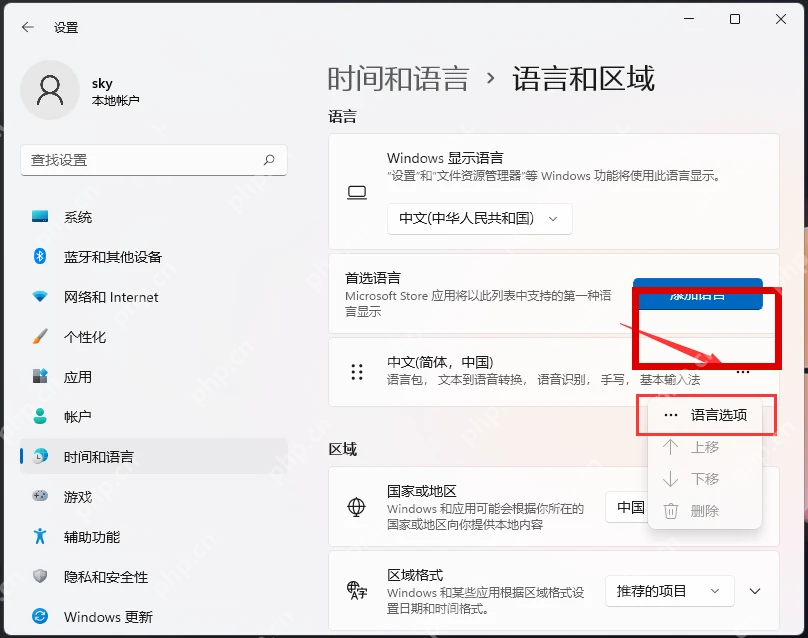
Task: Choose 删除 in the context menu
Action: [x=705, y=511]
